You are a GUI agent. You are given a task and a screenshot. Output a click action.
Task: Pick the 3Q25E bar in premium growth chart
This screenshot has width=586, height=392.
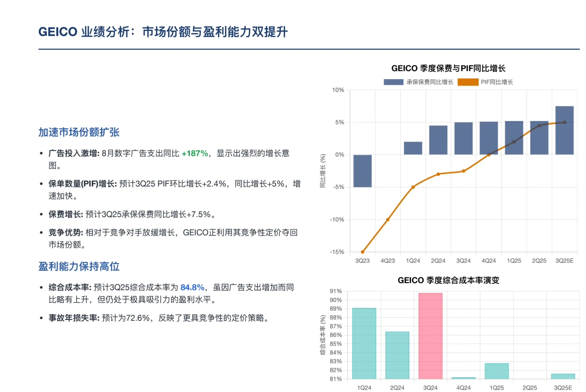(565, 130)
